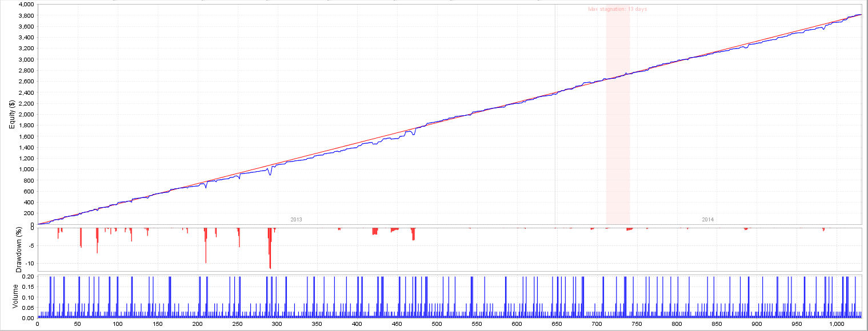Click the 350 tick on the bottom axis

(318, 325)
